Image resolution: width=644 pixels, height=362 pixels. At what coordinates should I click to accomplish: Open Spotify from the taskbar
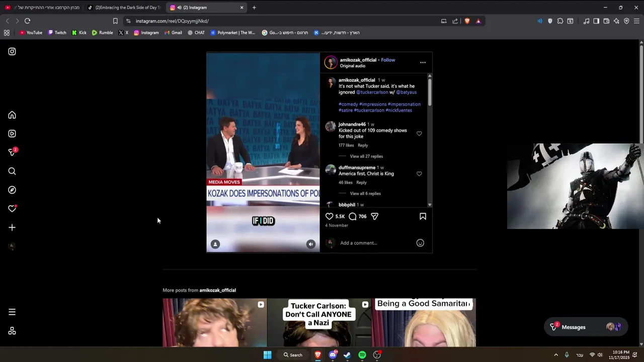[362, 355]
